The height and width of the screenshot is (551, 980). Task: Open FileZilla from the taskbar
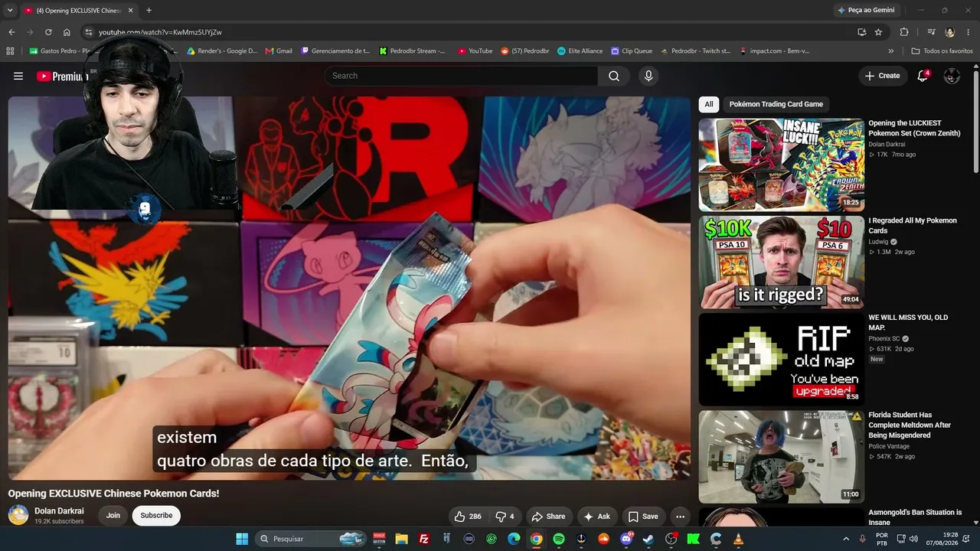[x=424, y=539]
